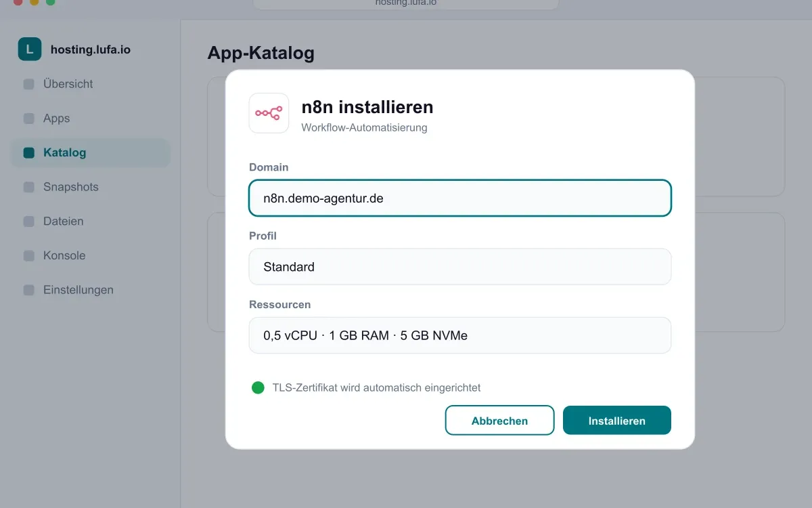Open the Profil Standard selector

460,267
